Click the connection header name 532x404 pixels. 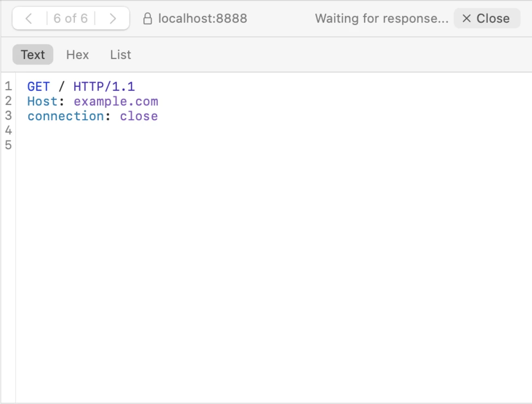click(66, 116)
